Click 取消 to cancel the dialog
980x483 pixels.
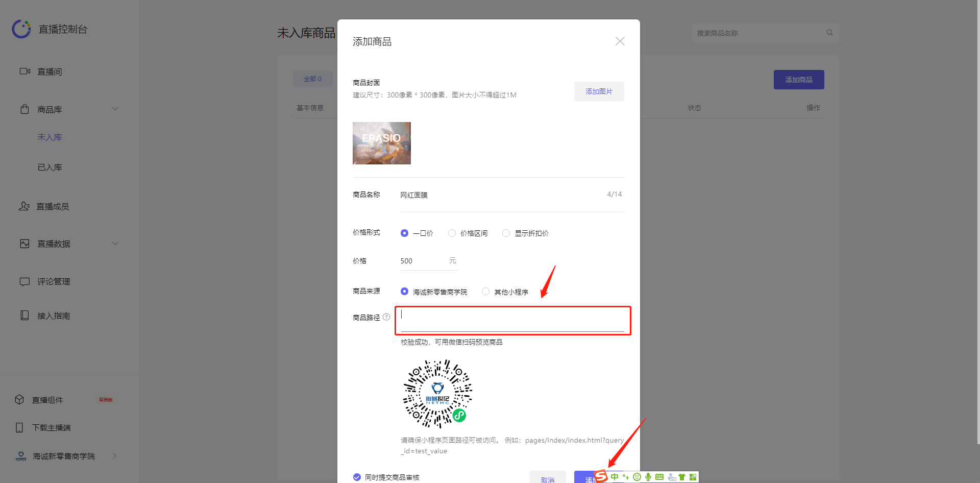tap(548, 478)
